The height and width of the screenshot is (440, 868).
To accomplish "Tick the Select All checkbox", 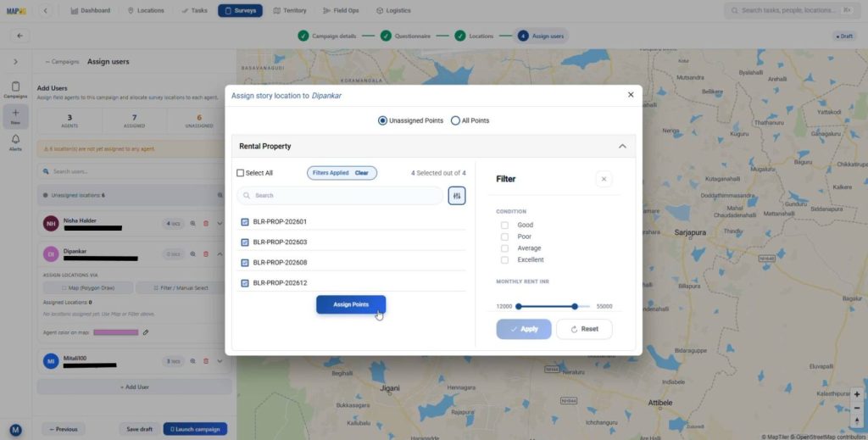I will click(240, 173).
